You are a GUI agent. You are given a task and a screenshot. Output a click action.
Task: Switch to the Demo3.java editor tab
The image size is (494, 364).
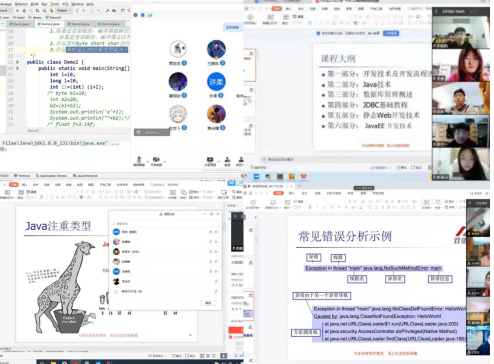(x=80, y=24)
